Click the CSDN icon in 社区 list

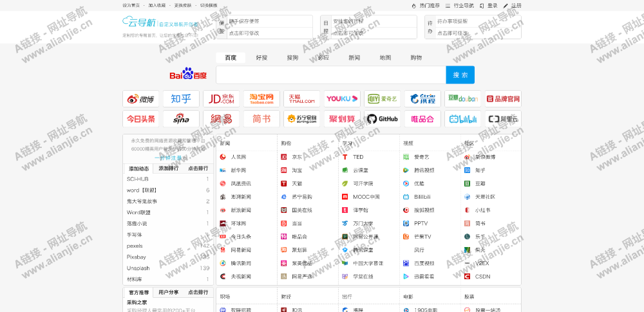pyautogui.click(x=467, y=276)
